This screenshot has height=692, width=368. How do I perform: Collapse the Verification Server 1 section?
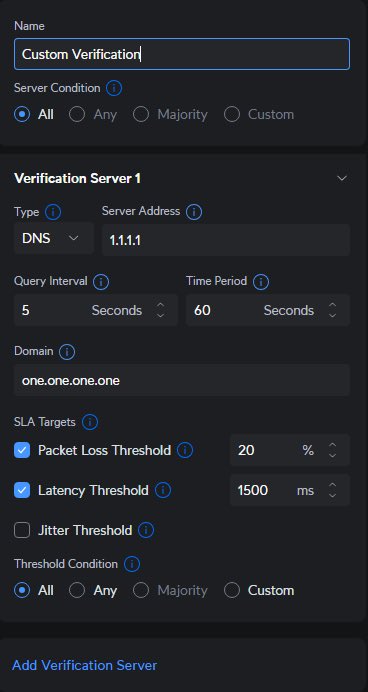(342, 178)
